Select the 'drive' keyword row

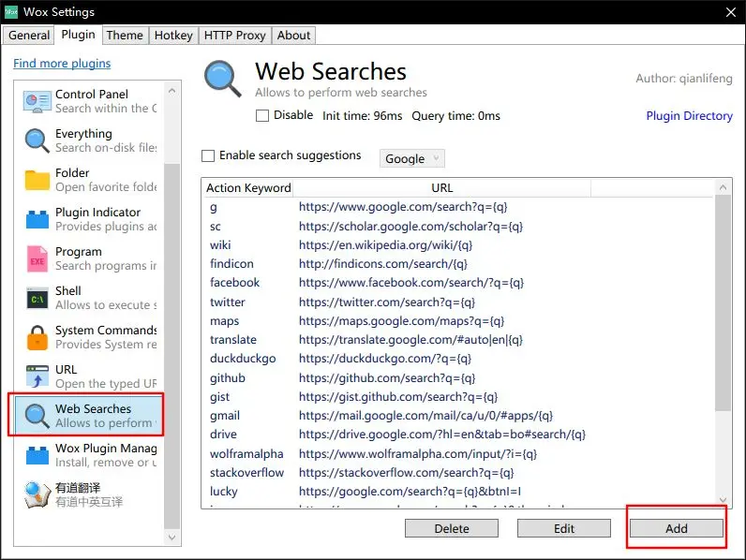pyautogui.click(x=457, y=435)
